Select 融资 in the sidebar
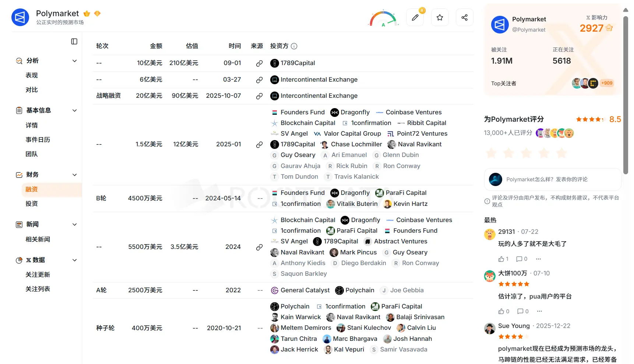The width and height of the screenshot is (634, 364). click(x=52, y=189)
